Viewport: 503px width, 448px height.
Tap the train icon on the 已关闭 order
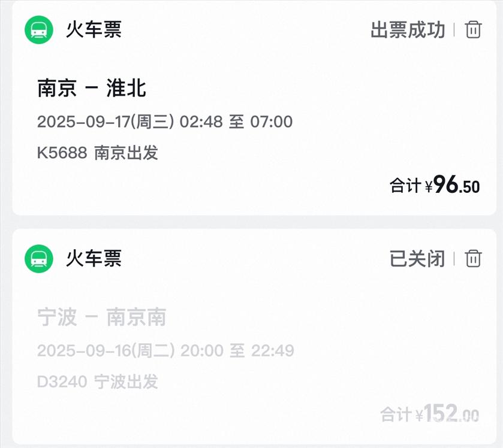(x=39, y=258)
